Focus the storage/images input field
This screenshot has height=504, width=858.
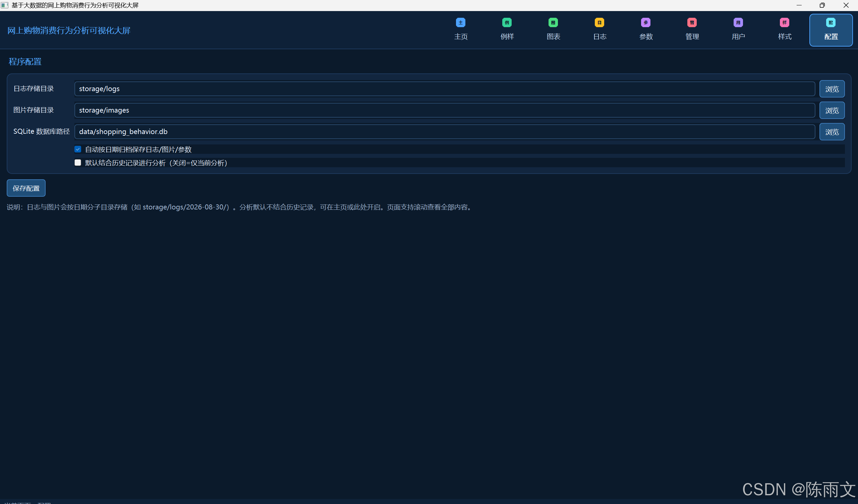coord(445,110)
